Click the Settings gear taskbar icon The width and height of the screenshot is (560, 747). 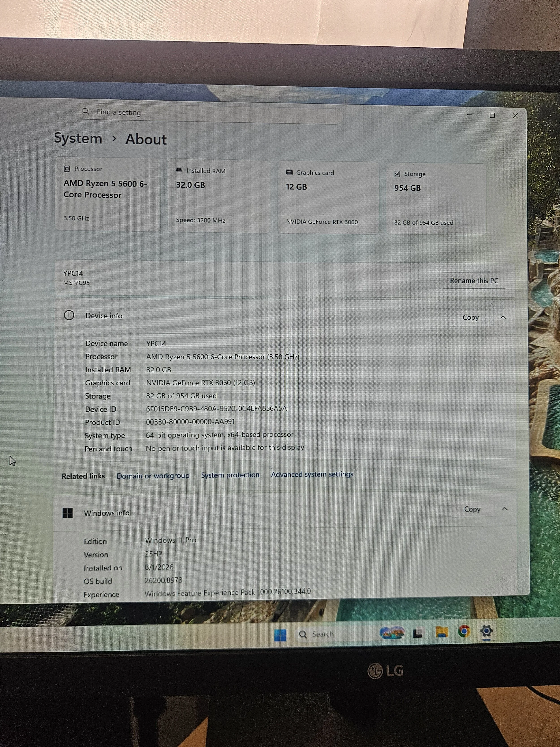(x=486, y=630)
